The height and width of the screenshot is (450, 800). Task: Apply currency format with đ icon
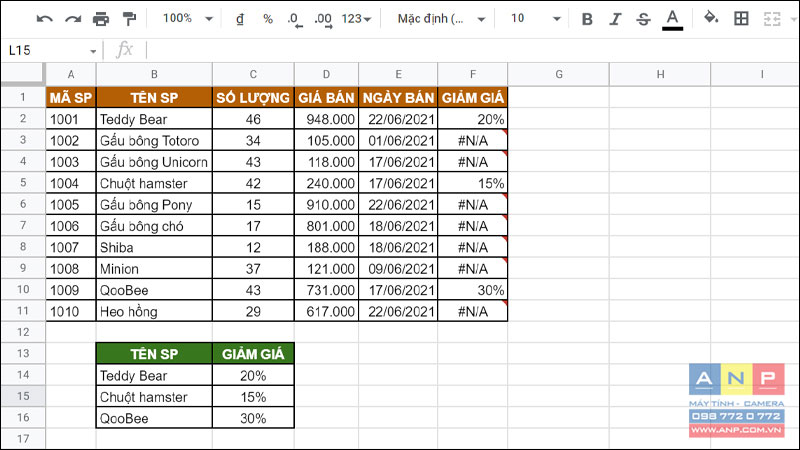click(240, 19)
